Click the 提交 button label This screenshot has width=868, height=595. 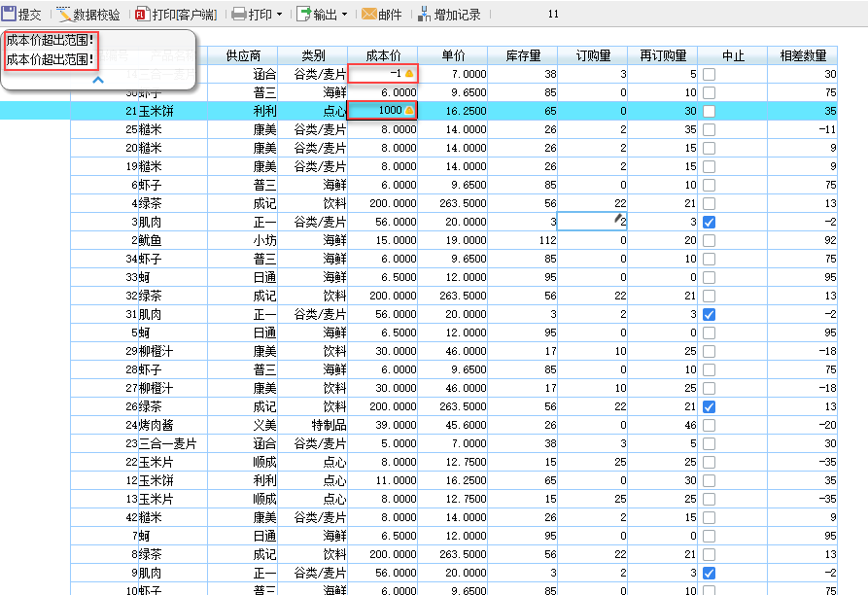pyautogui.click(x=30, y=15)
